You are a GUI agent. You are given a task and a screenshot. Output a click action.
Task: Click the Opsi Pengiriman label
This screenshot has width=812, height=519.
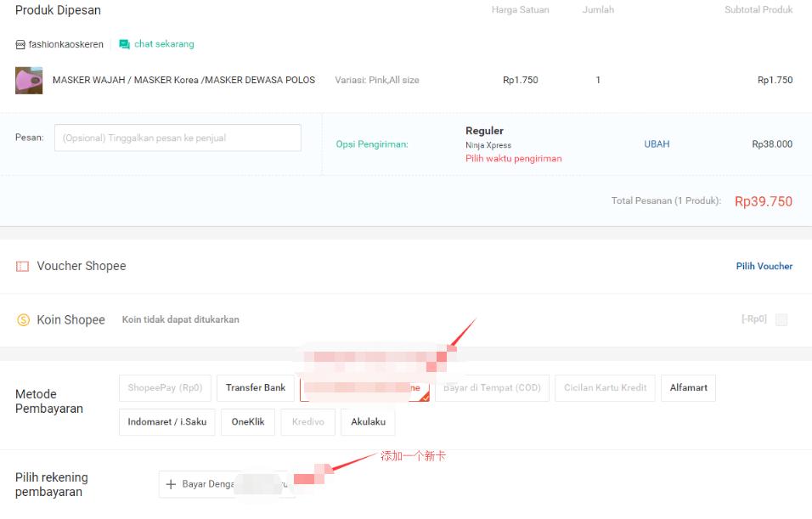[372, 144]
